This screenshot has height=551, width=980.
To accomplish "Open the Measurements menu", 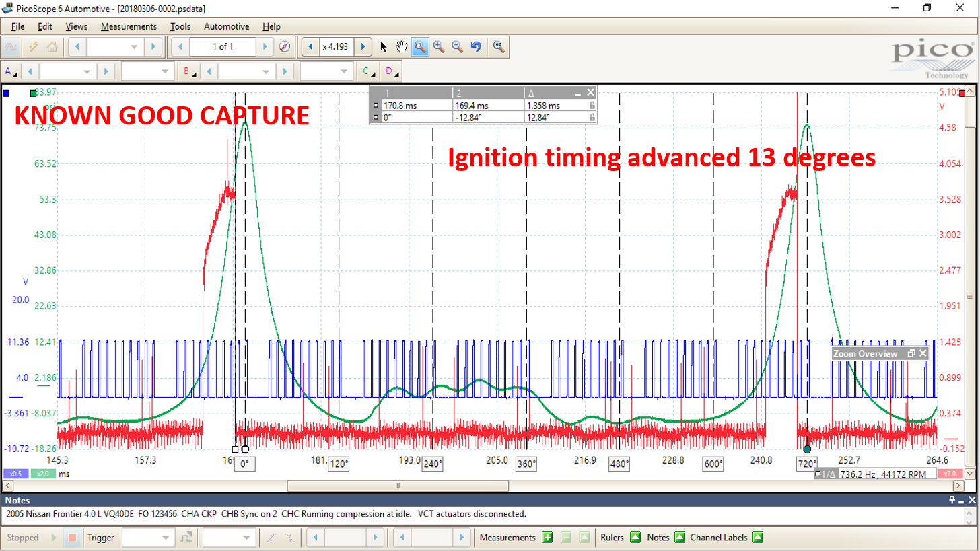I will pyautogui.click(x=129, y=26).
